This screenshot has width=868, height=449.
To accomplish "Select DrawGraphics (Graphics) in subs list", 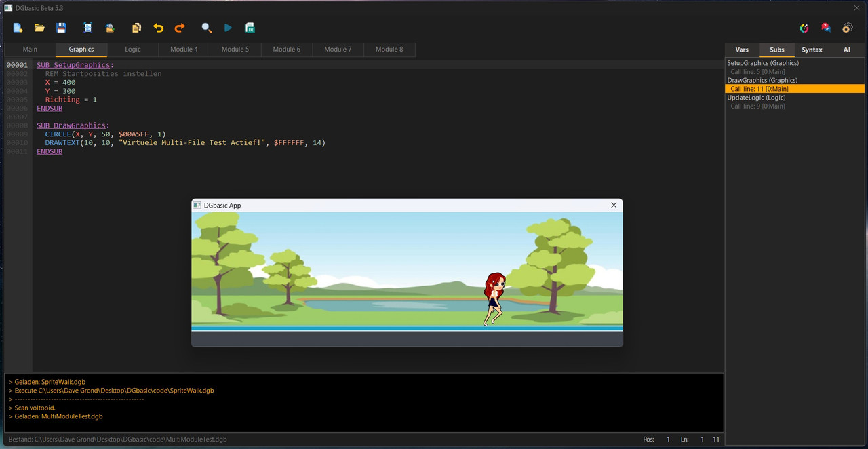I will pyautogui.click(x=762, y=80).
